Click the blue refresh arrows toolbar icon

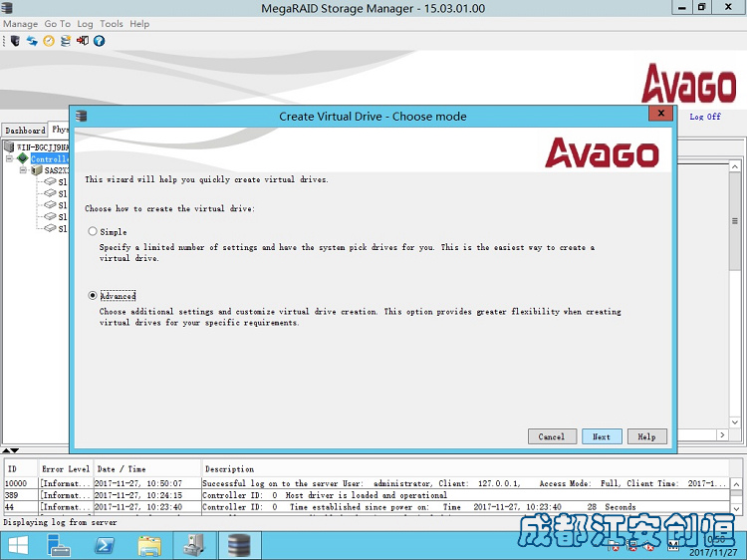[x=32, y=41]
